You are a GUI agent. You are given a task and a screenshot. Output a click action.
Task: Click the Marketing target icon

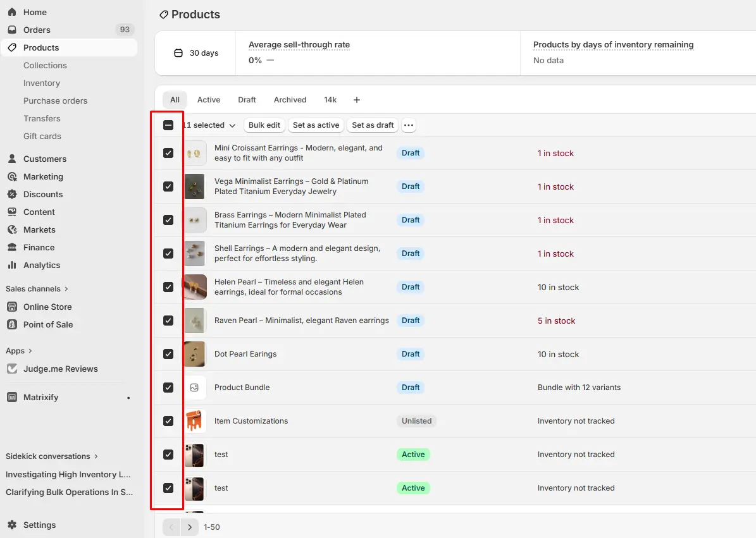click(x=12, y=177)
